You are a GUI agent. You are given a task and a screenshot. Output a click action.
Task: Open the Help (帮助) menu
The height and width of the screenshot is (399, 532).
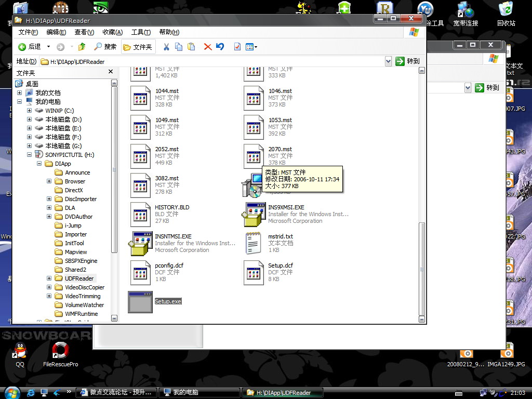point(169,32)
